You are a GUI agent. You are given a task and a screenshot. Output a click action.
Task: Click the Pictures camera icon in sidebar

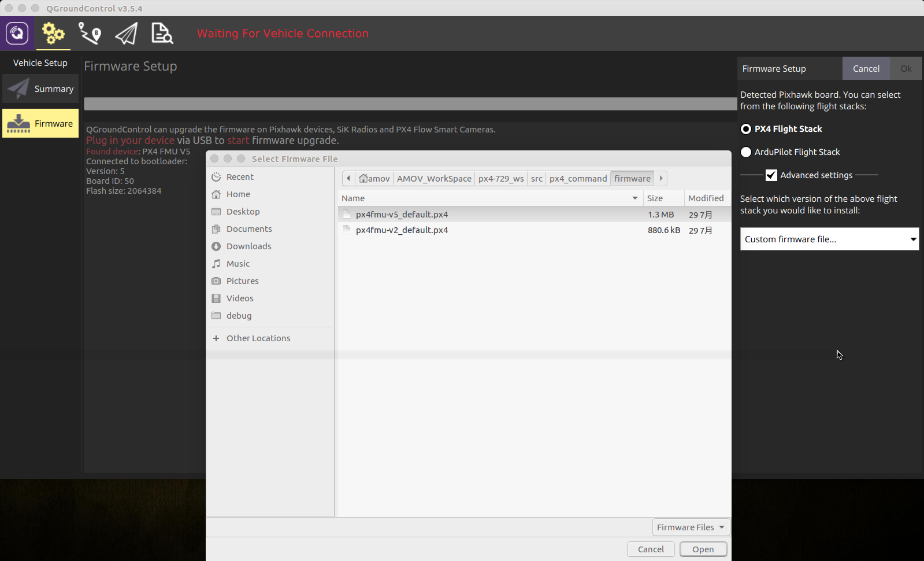(x=216, y=281)
